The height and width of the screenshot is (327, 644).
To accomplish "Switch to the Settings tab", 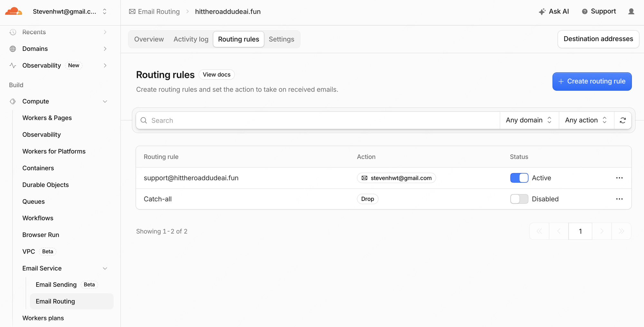I will [x=281, y=39].
